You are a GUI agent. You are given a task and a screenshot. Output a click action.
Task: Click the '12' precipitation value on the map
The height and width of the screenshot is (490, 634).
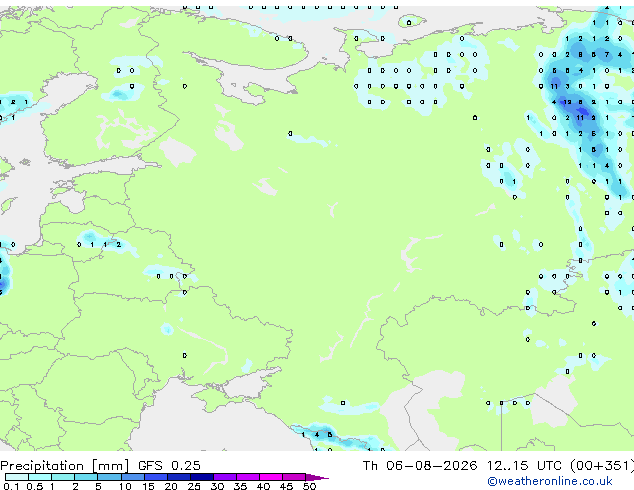point(567,102)
